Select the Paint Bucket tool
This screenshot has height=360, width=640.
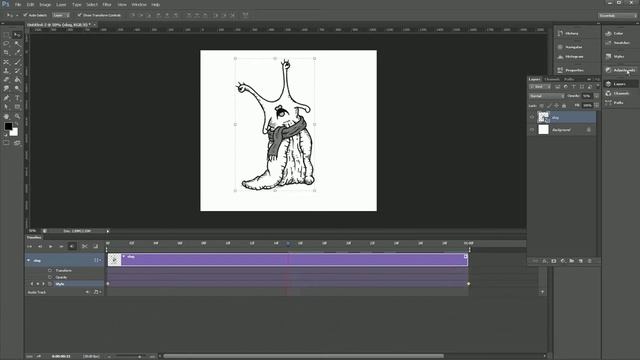pyautogui.click(x=17, y=80)
